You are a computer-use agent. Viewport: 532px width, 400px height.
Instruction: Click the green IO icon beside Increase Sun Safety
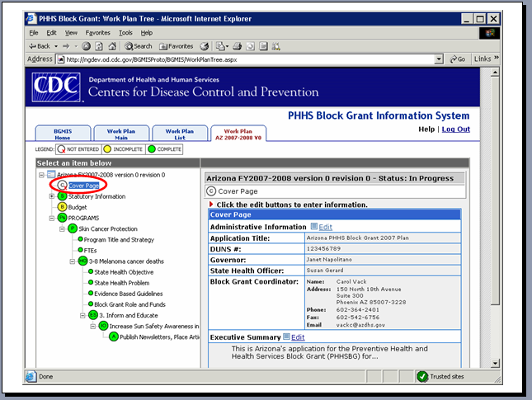click(103, 326)
